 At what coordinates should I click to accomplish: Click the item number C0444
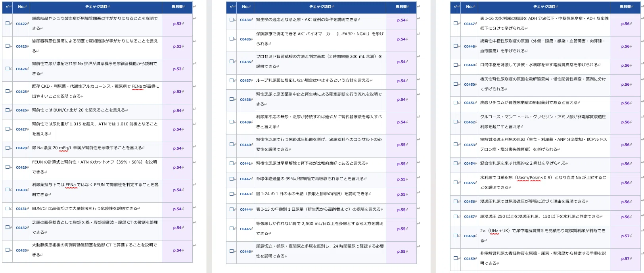[245, 210]
